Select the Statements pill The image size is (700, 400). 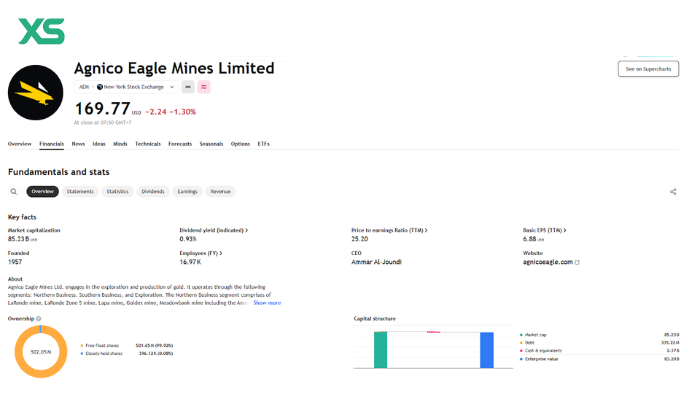coord(80,192)
